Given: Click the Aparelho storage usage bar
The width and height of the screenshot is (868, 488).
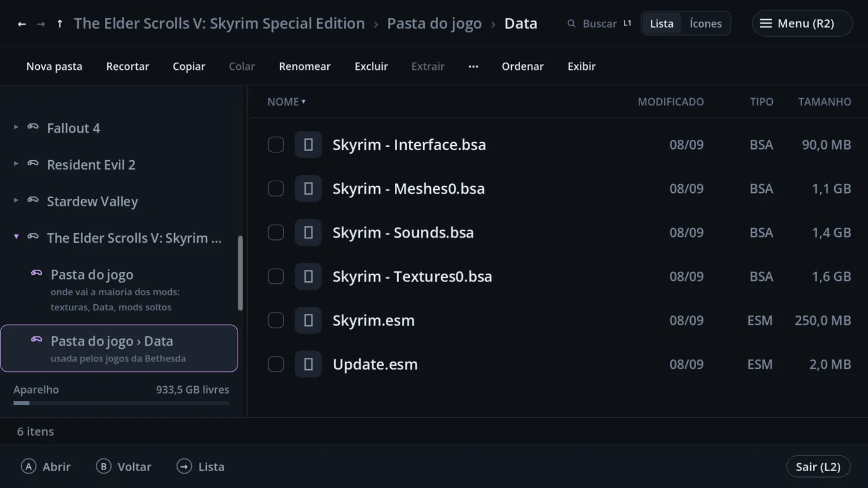Looking at the screenshot, I should point(121,402).
